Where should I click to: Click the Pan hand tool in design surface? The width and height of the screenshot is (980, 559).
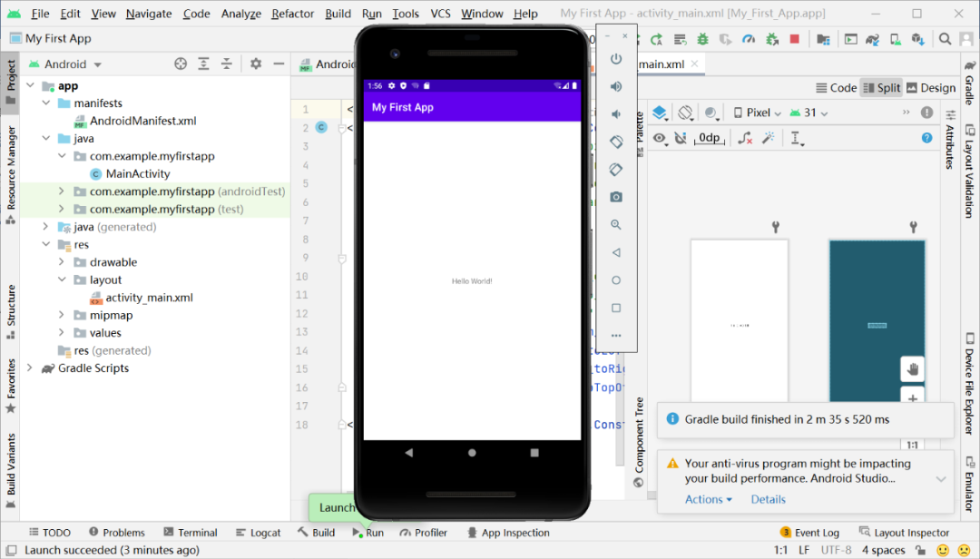913,369
